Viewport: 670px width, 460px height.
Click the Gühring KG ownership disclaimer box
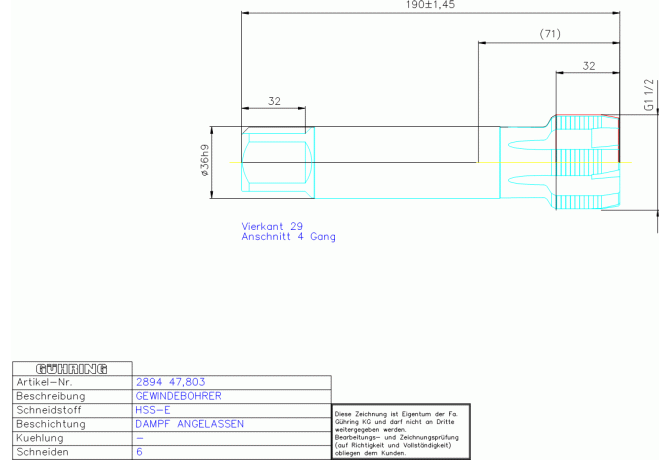click(399, 432)
